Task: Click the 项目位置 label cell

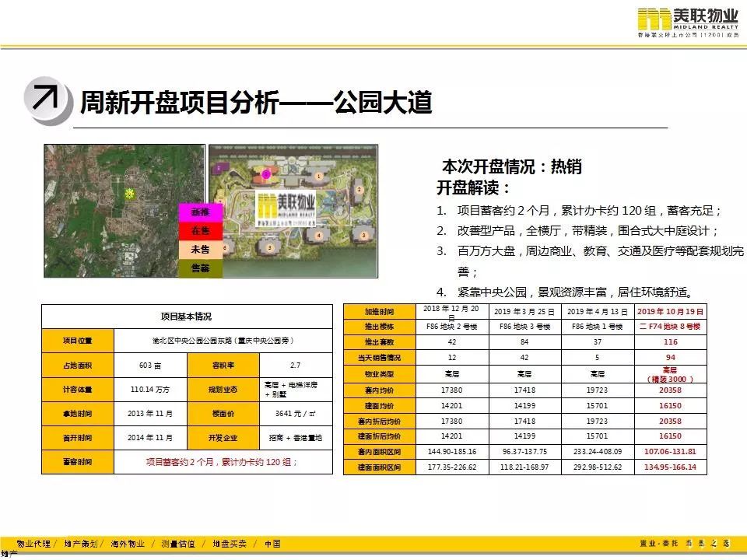Action: pyautogui.click(x=78, y=341)
